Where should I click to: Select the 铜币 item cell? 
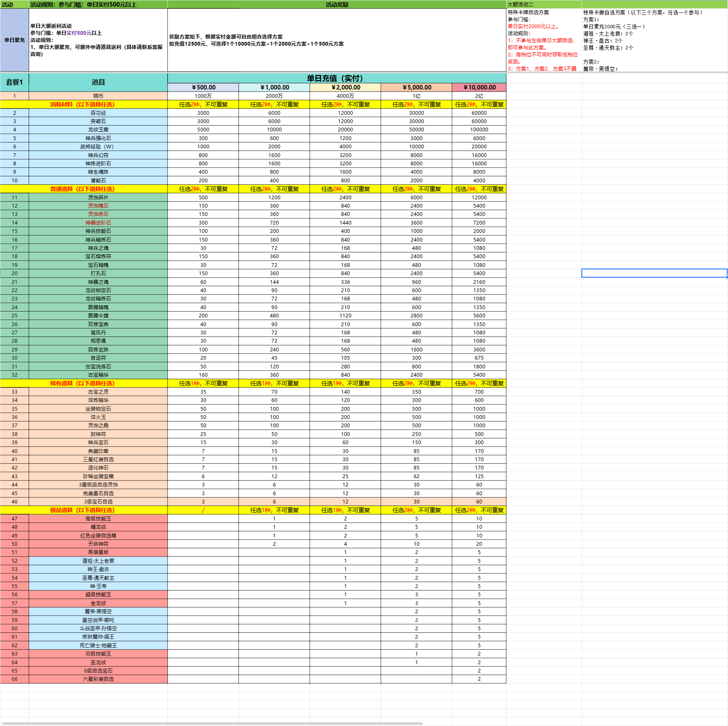tap(98, 96)
